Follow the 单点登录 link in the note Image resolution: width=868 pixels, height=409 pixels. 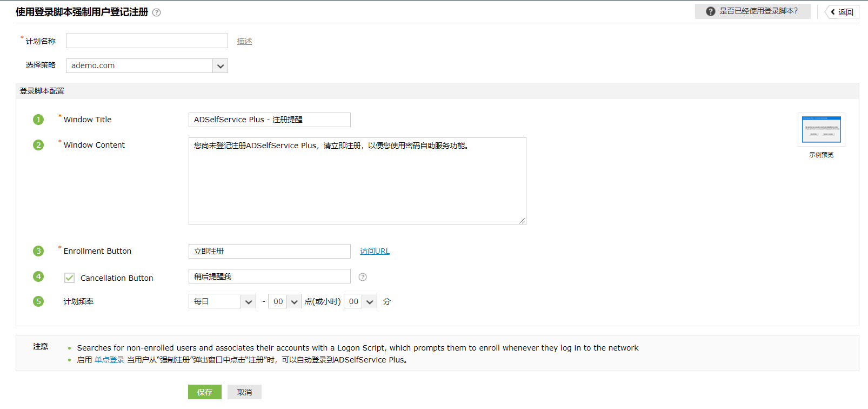click(x=109, y=360)
